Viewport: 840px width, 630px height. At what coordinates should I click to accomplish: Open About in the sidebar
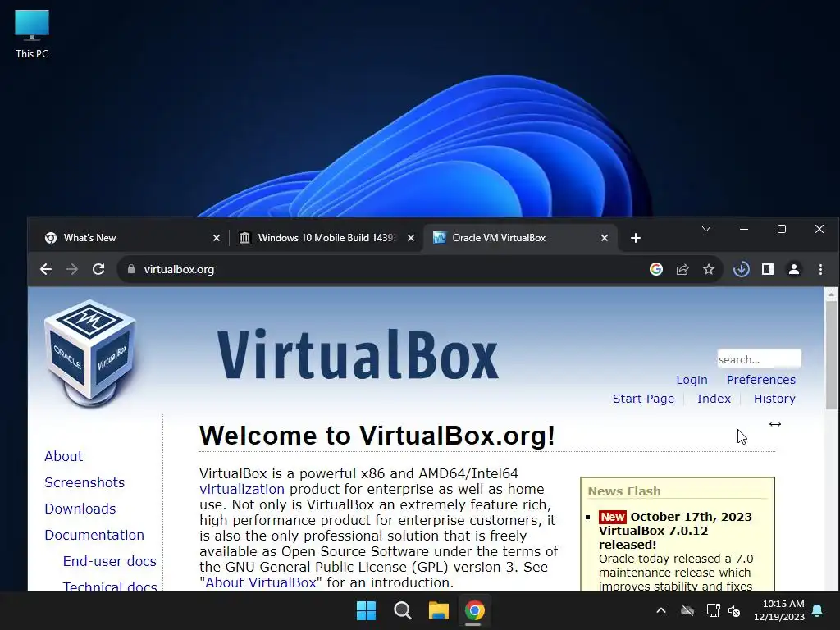pyautogui.click(x=64, y=456)
